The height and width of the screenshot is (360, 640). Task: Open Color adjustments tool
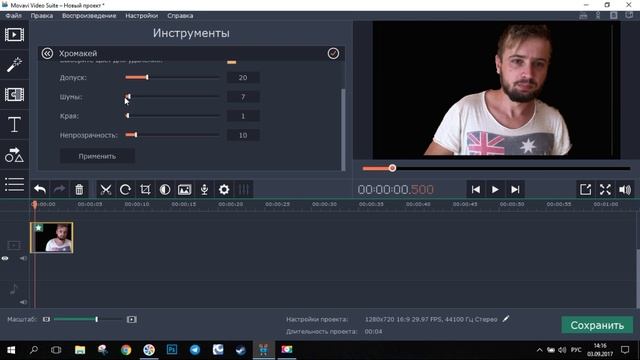click(x=165, y=189)
